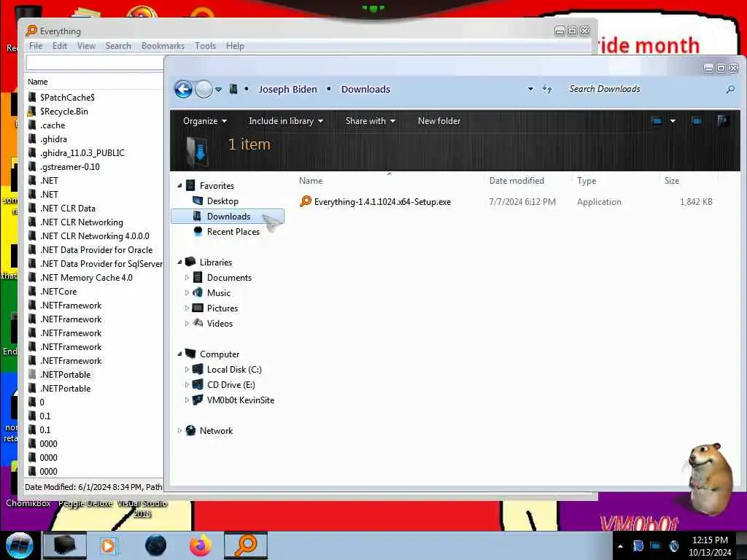Viewport: 747px width, 560px height.
Task: Select .NET Data Provider for Oracle entry
Action: pyautogui.click(x=96, y=250)
